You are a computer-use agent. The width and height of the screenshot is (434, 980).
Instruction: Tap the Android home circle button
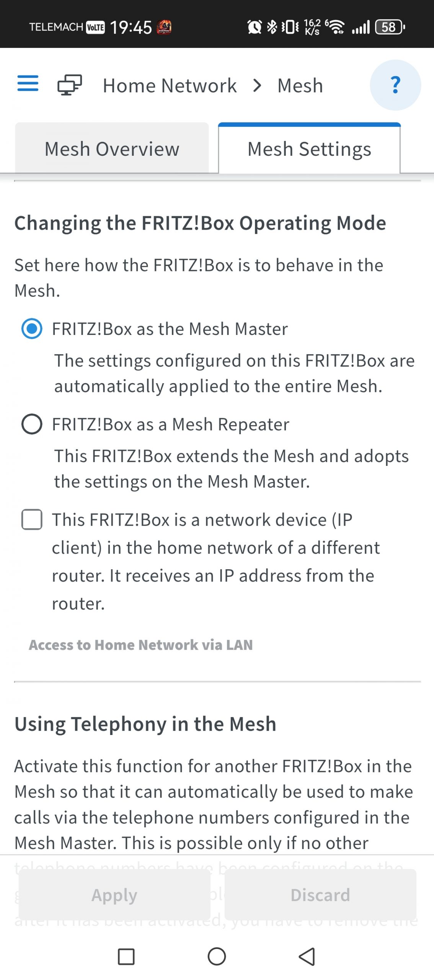coord(217,957)
